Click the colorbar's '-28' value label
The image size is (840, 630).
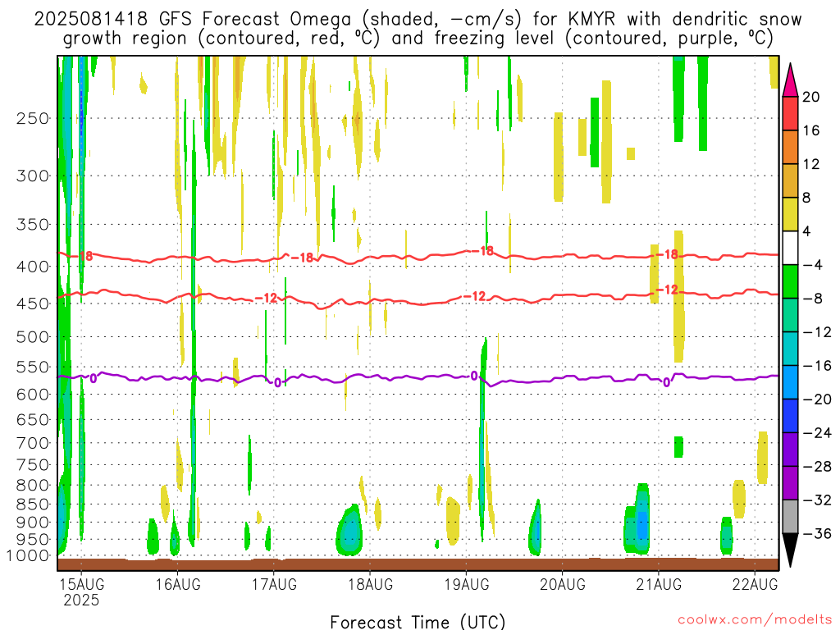(817, 467)
